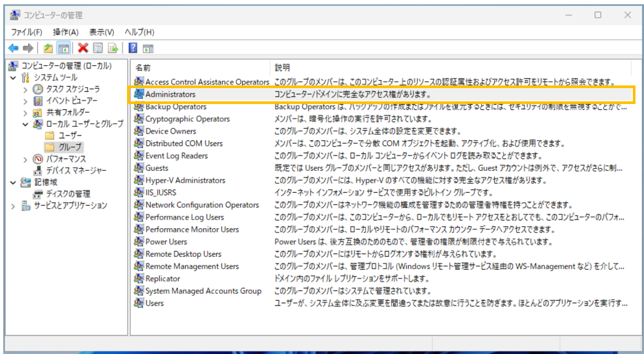This screenshot has width=644, height=354.
Task: Select the Backup Operators group icon
Action: [139, 107]
